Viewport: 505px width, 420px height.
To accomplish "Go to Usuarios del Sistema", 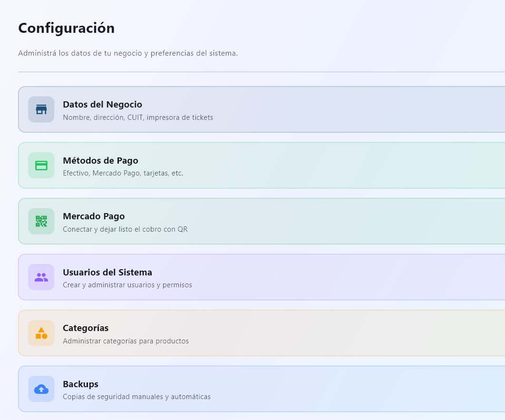I will click(107, 273).
